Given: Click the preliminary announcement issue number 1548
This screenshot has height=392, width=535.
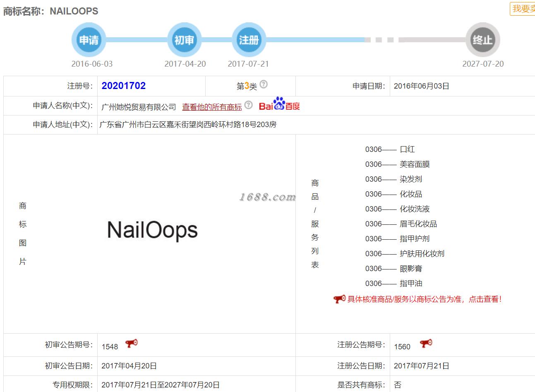Looking at the screenshot, I should tap(110, 346).
